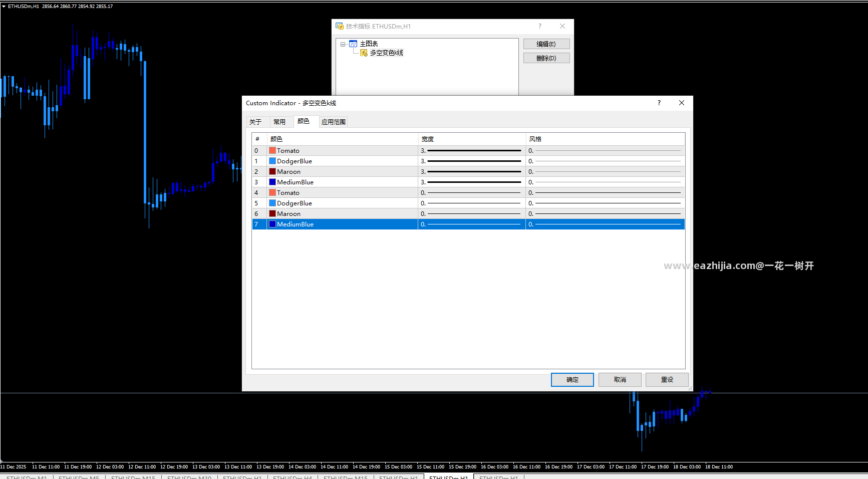The height and width of the screenshot is (479, 868).
Task: Select the DodgerBlue name in row 1
Action: pyautogui.click(x=295, y=161)
